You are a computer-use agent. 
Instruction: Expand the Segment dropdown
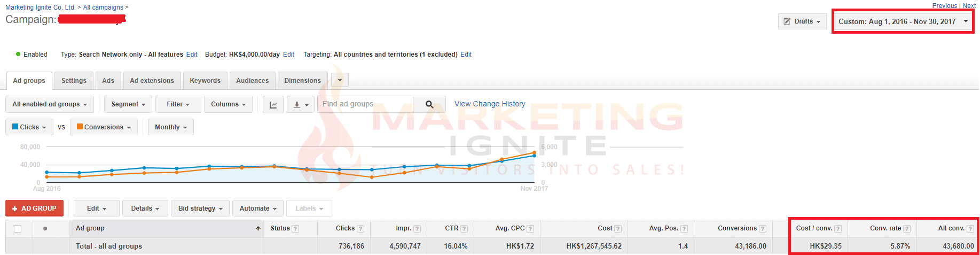tap(128, 104)
